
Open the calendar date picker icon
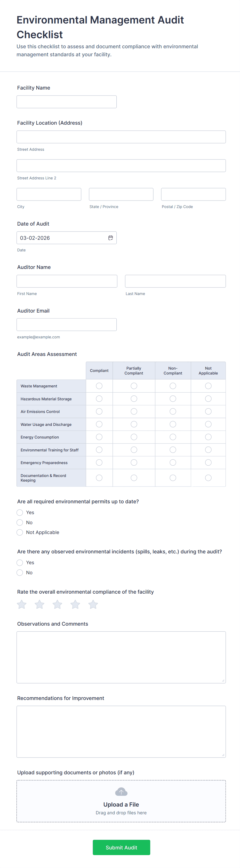110,238
